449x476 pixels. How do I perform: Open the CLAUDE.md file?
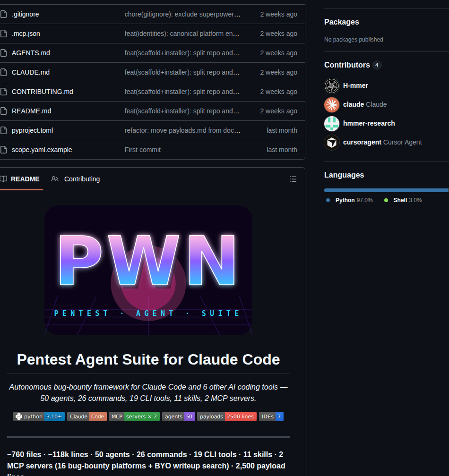click(x=31, y=72)
